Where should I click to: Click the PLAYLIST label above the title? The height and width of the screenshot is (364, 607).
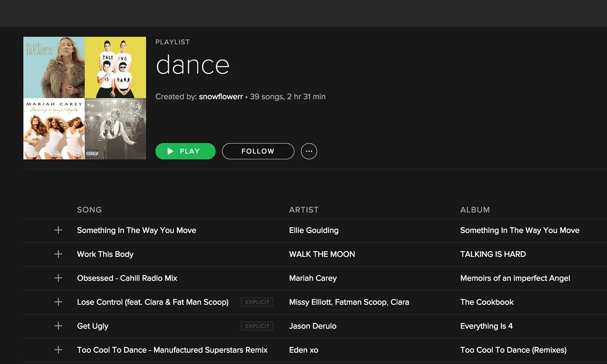coord(172,42)
